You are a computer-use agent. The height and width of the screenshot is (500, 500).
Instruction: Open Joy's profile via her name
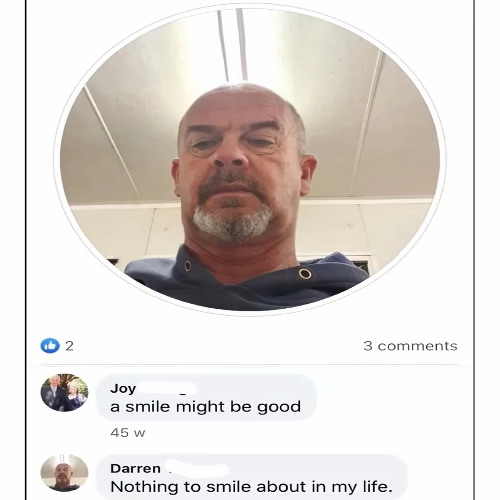coord(123,388)
